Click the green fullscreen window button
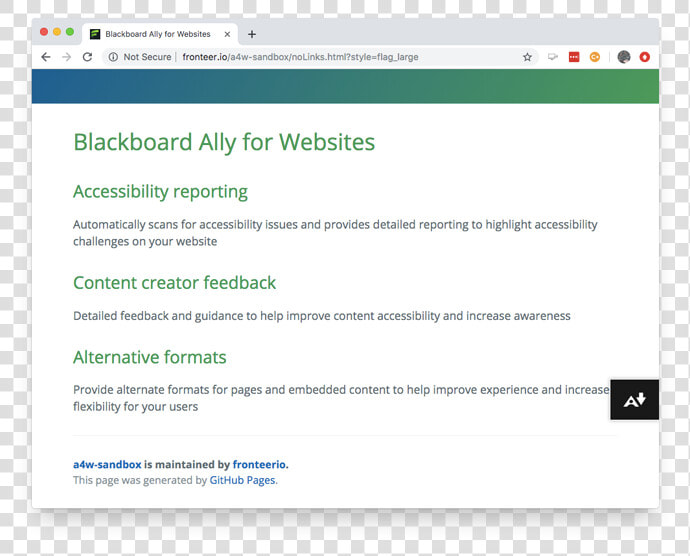 point(70,32)
